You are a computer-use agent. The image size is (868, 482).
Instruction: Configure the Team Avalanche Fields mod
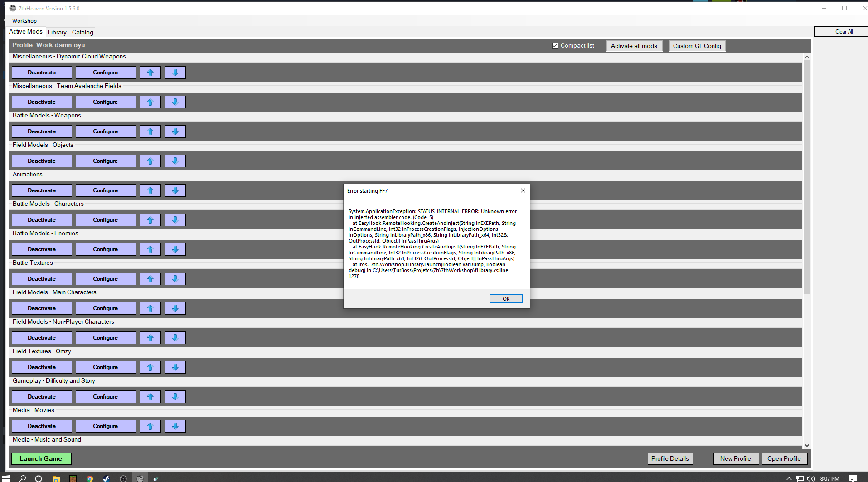106,102
